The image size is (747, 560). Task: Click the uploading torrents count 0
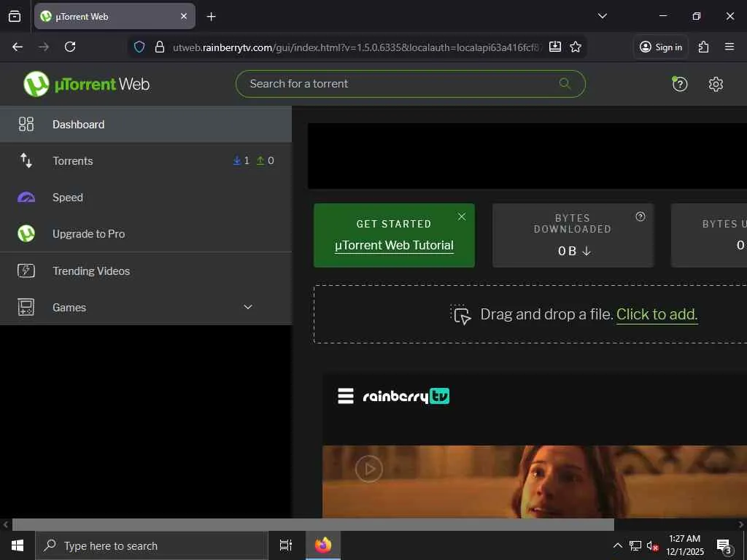tap(266, 161)
